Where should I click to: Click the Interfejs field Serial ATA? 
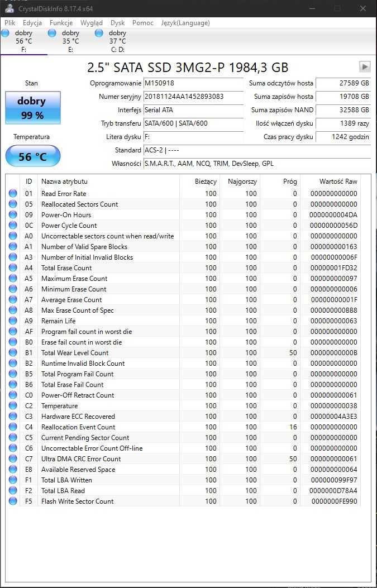pyautogui.click(x=193, y=110)
